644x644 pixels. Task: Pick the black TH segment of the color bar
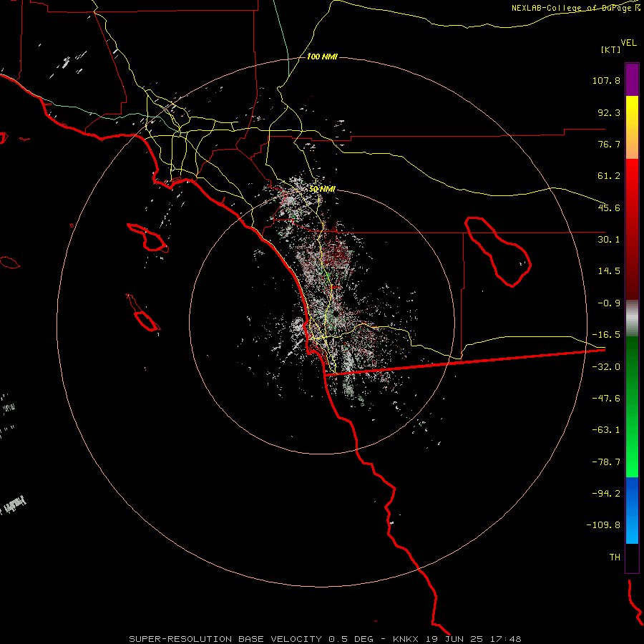click(x=632, y=558)
